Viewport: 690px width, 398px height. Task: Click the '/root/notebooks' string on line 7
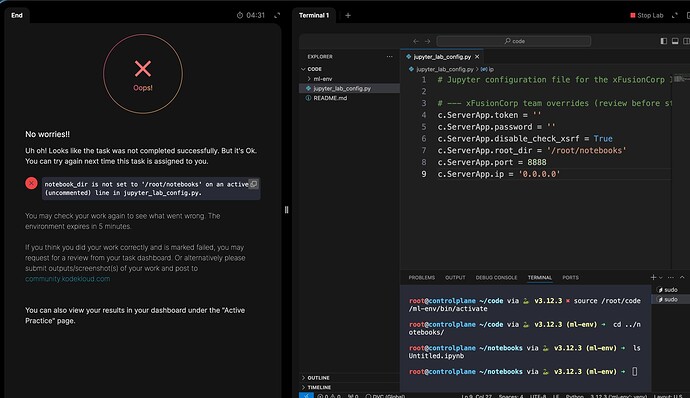586,151
